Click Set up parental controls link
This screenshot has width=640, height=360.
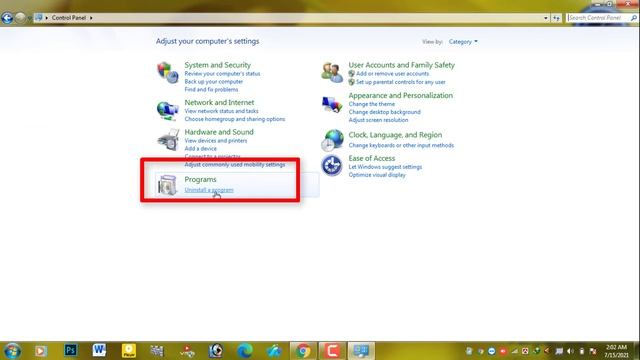400,82
